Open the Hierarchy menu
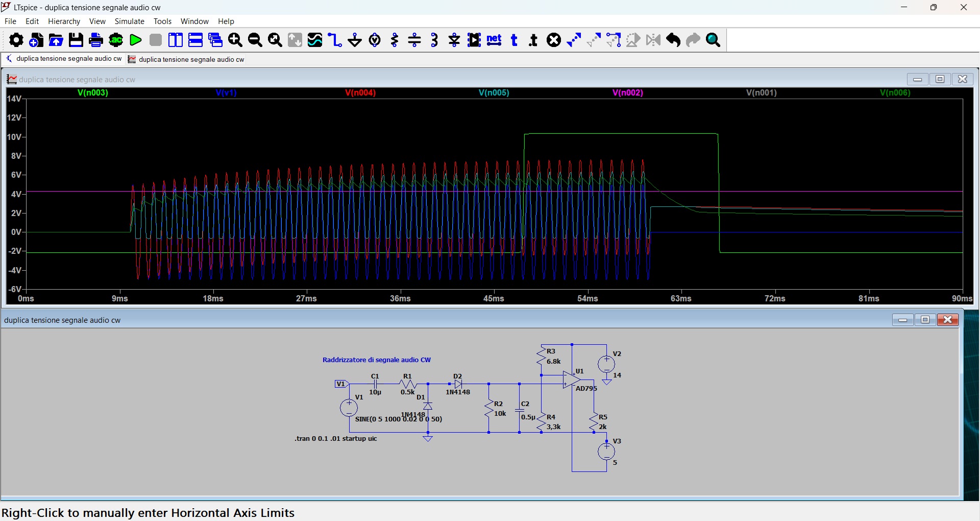This screenshot has width=980, height=521. point(64,21)
